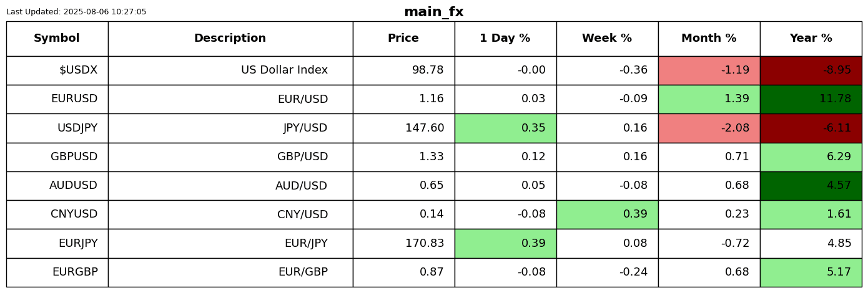Click the dark green 11.78 Year cell

click(811, 99)
